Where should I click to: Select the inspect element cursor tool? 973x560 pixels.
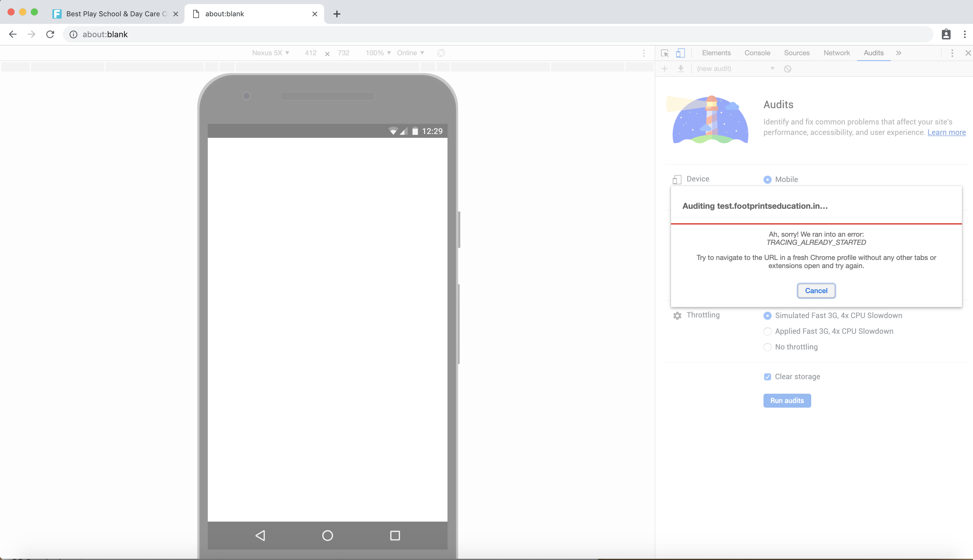pos(665,53)
